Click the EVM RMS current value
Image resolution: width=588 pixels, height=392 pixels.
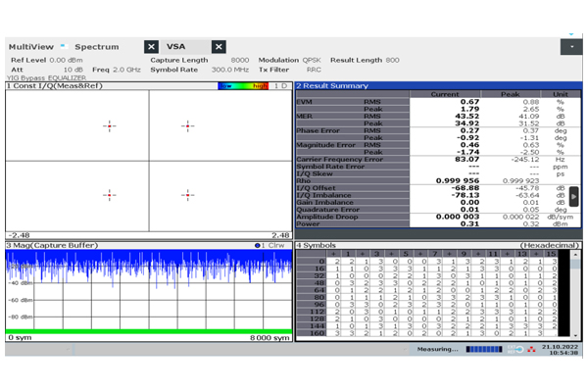pos(469,101)
